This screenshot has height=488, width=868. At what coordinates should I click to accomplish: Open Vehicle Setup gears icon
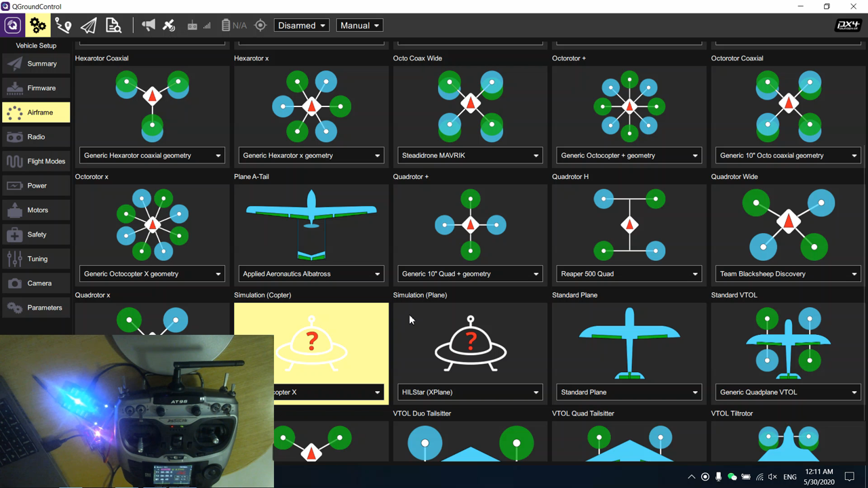(38, 26)
